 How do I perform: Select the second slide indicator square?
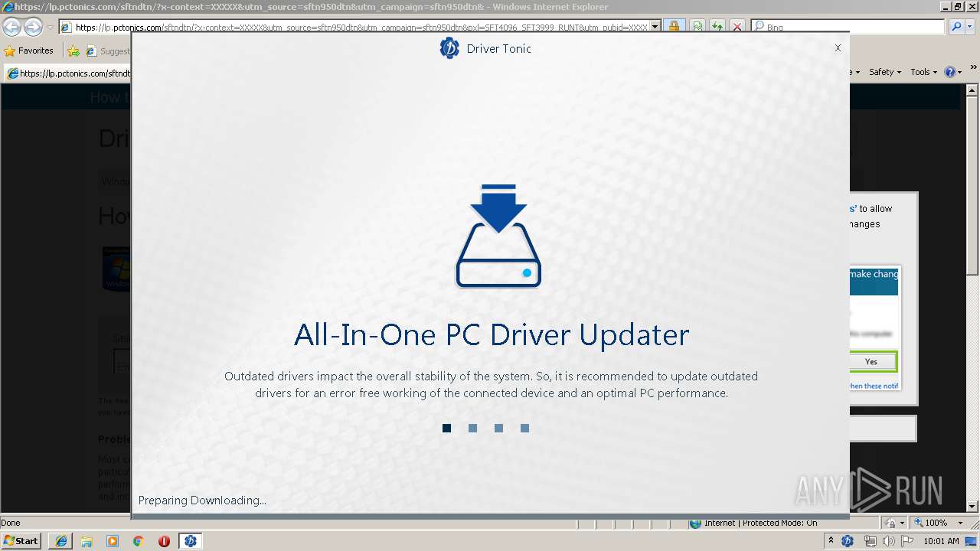pyautogui.click(x=472, y=428)
